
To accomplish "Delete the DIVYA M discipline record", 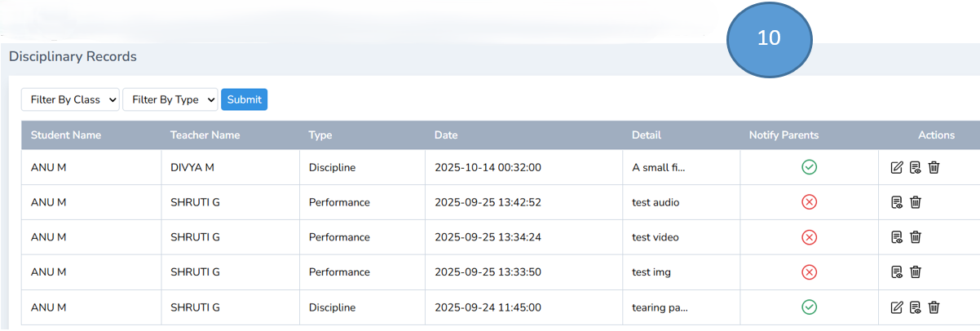I will tap(934, 168).
